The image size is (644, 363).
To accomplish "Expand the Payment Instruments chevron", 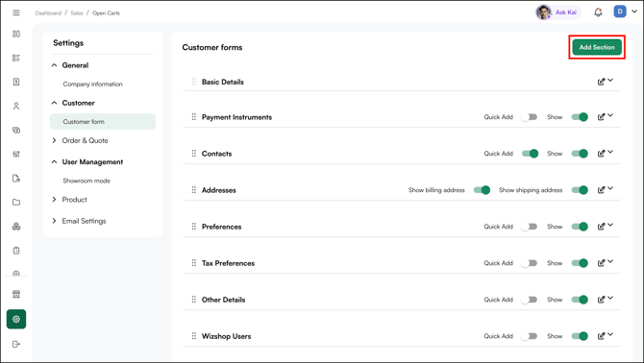I will pyautogui.click(x=610, y=115).
